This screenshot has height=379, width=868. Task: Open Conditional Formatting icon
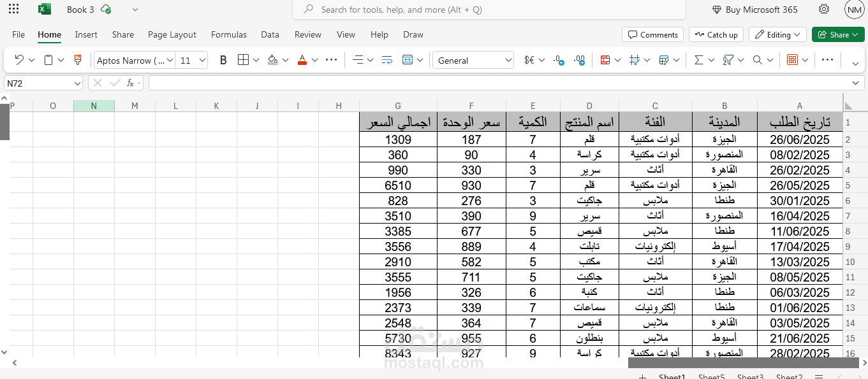pyautogui.click(x=605, y=60)
